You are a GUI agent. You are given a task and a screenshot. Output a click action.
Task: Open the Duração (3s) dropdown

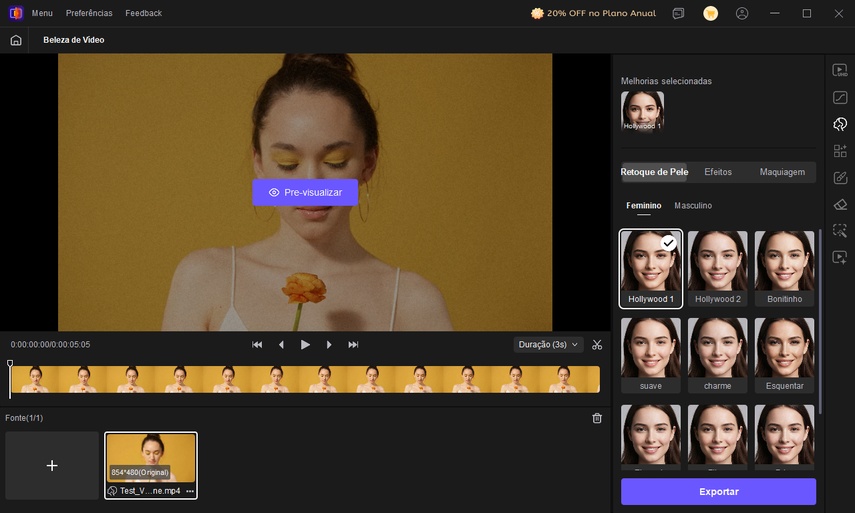(548, 345)
